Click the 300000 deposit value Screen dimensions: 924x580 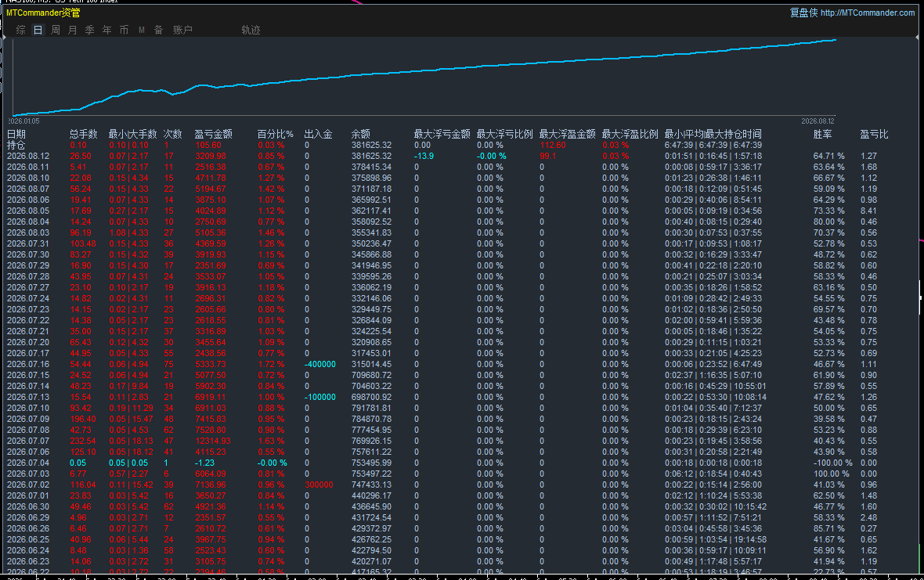point(319,485)
